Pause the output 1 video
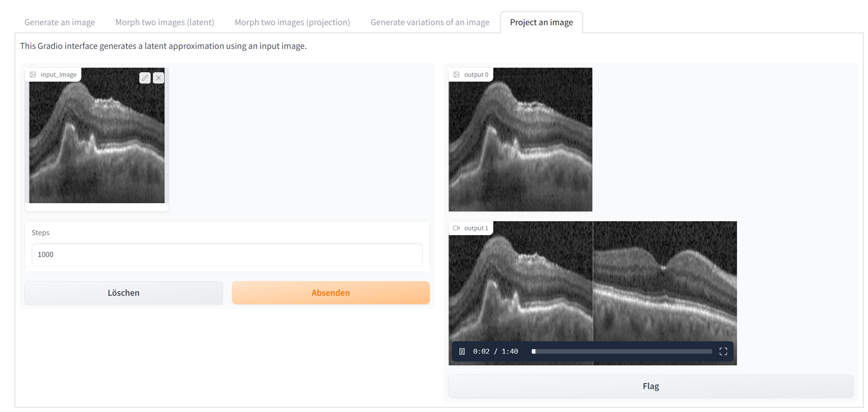 pyautogui.click(x=462, y=351)
